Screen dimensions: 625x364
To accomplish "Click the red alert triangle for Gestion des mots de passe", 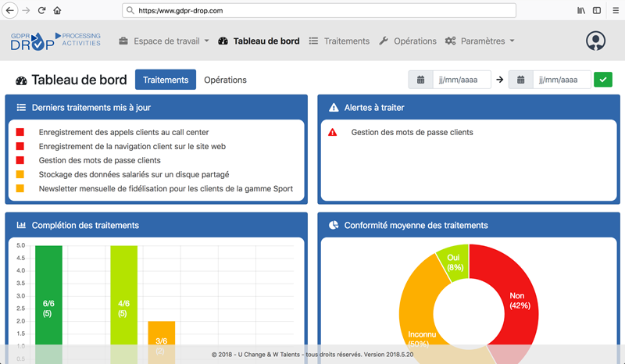I will [x=333, y=132].
